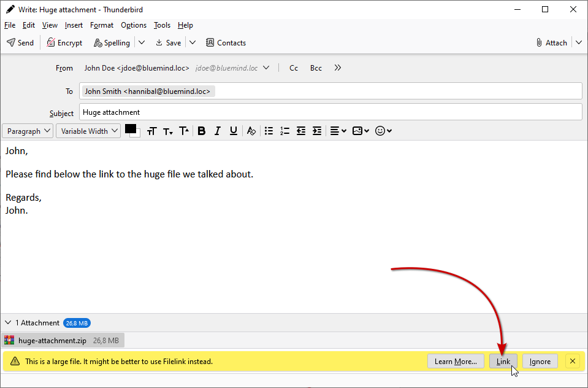Collapse the 1 Attachment section

9,323
